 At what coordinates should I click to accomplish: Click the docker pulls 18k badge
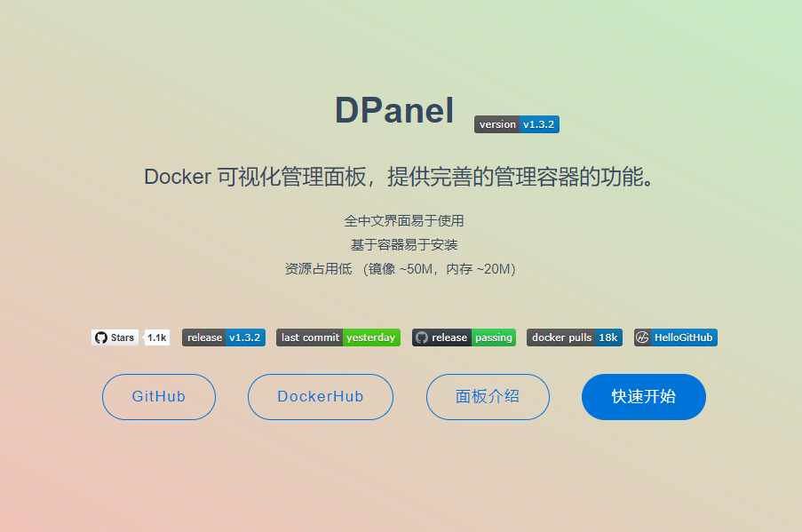point(575,337)
